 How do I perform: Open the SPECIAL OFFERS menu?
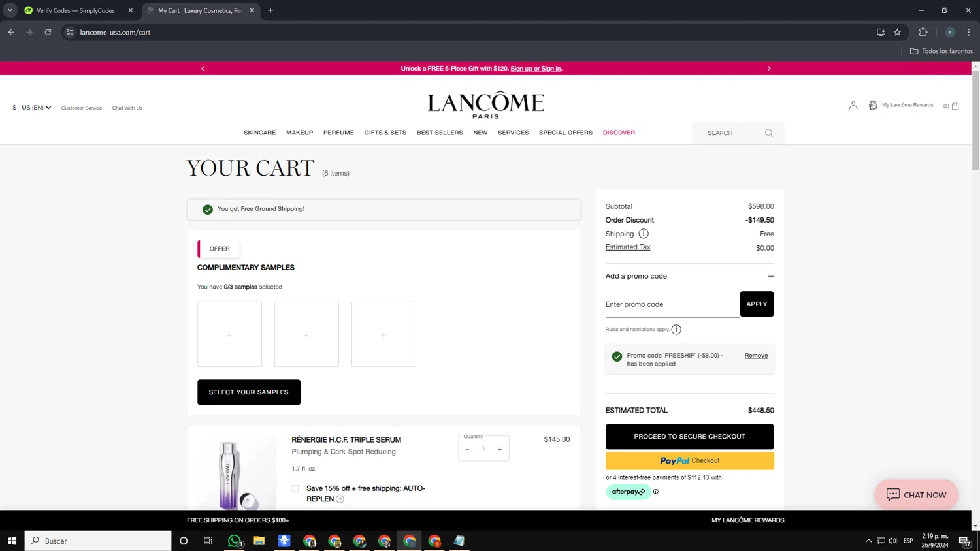point(566,133)
